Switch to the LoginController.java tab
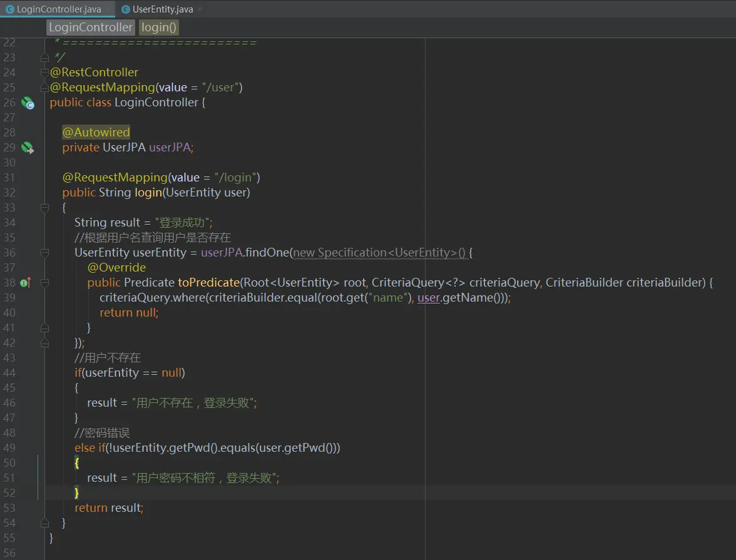Viewport: 736px width, 560px height. coord(58,9)
